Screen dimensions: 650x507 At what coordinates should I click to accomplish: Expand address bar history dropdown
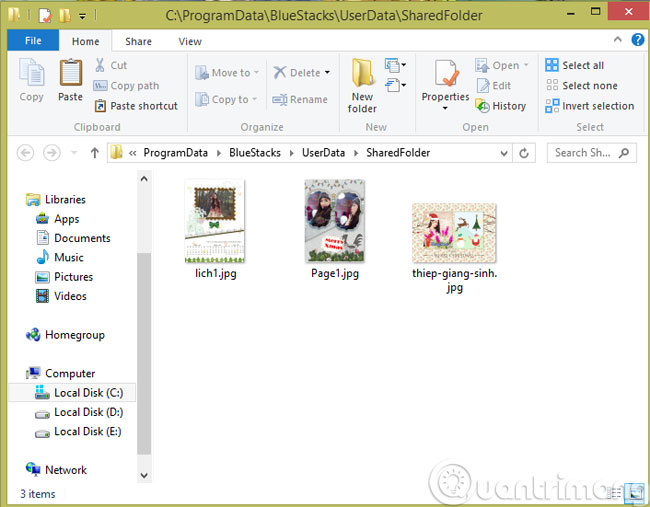(x=504, y=153)
